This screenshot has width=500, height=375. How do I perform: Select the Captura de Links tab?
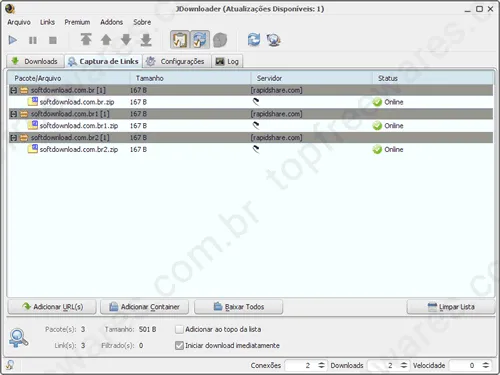pos(103,61)
